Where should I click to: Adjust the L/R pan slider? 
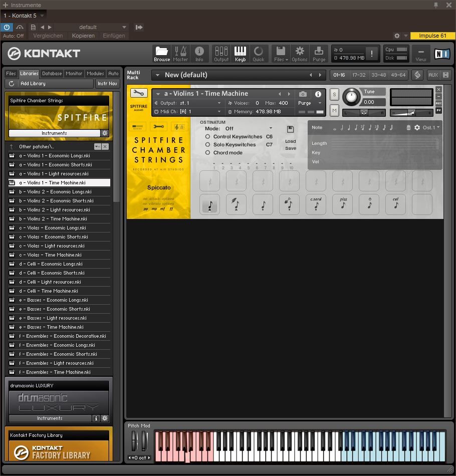(x=364, y=113)
